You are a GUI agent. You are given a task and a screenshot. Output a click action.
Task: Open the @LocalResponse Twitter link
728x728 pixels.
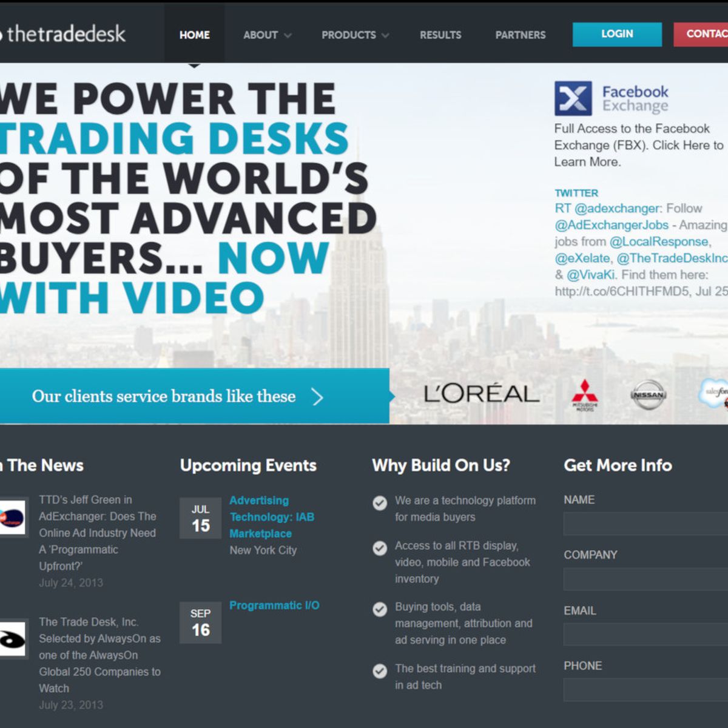click(x=659, y=241)
